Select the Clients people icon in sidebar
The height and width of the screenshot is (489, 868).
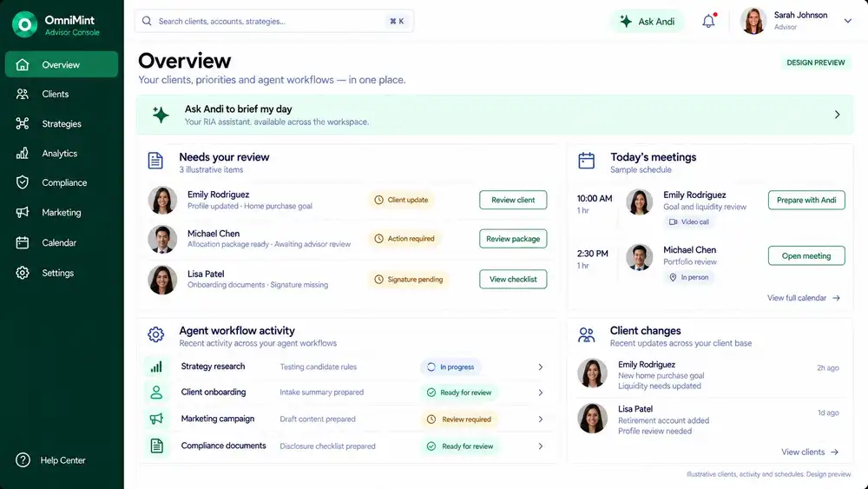coord(23,94)
